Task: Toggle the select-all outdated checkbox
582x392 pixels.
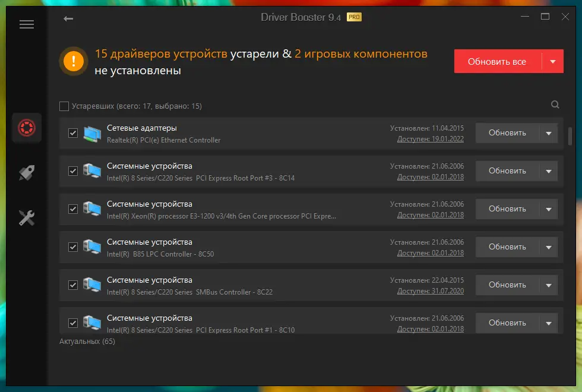Action: (64, 106)
